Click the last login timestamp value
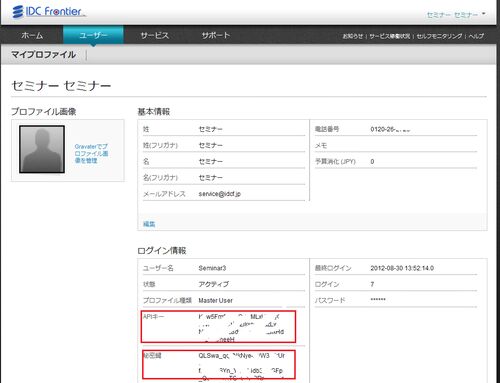The image size is (500, 383). (x=402, y=268)
